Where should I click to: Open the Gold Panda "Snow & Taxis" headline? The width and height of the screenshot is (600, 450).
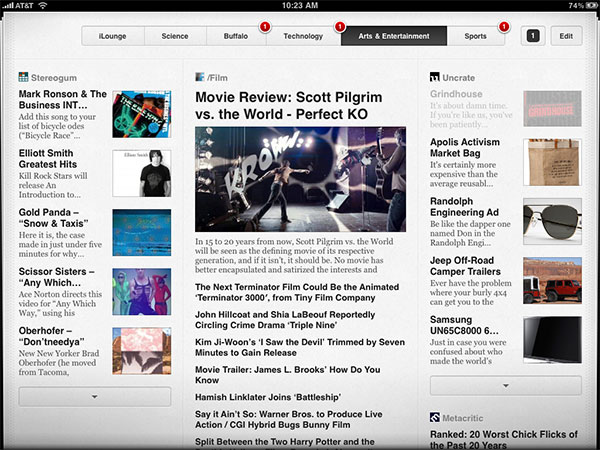(54, 218)
